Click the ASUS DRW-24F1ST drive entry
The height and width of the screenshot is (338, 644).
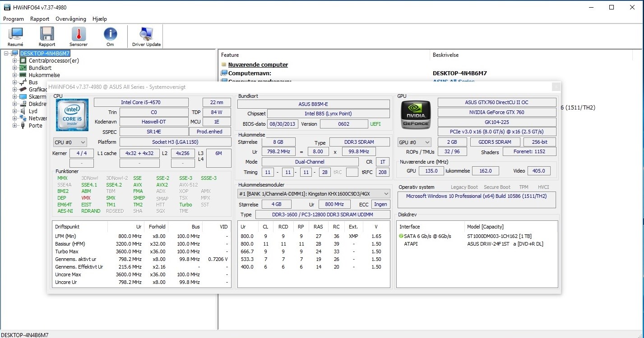(505, 244)
